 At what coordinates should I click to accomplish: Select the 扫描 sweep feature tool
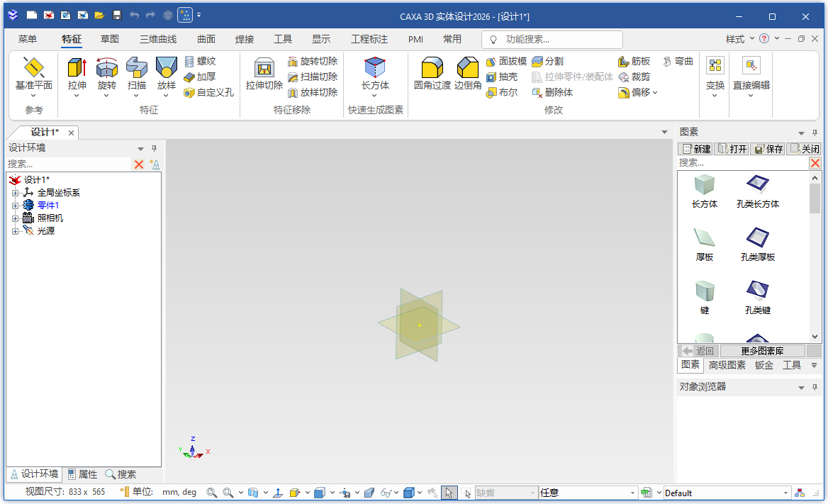[136, 77]
